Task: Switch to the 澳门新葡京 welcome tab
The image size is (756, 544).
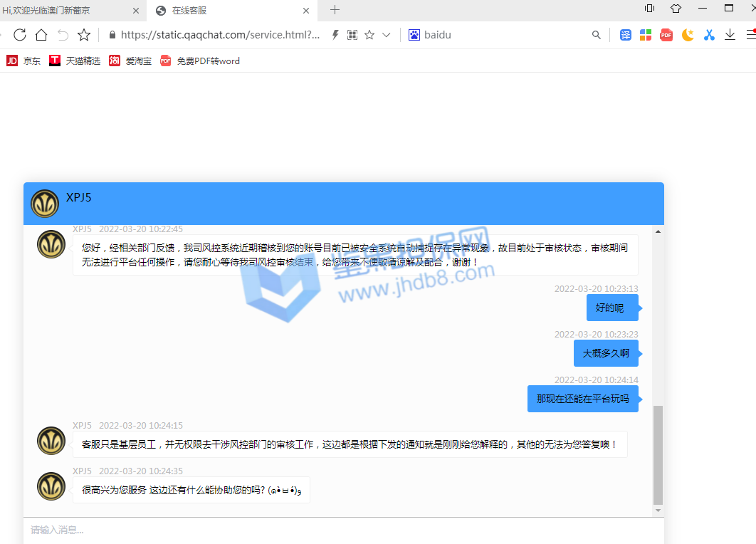Action: 64,10
